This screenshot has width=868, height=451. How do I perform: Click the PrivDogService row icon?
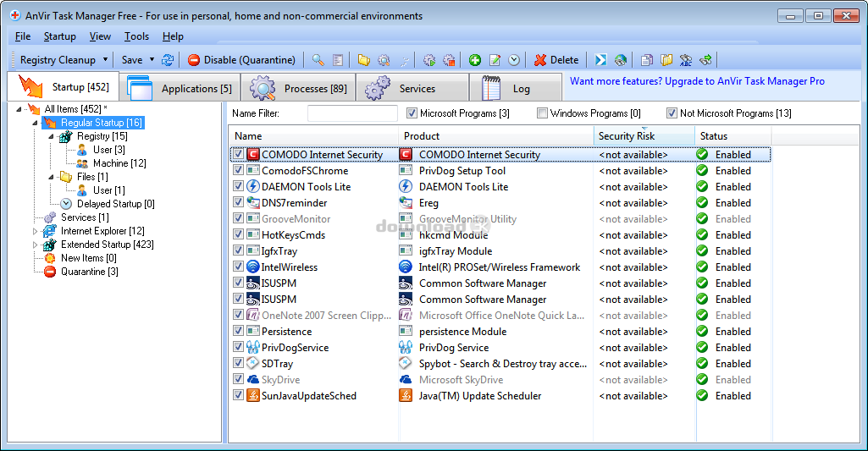pos(253,348)
